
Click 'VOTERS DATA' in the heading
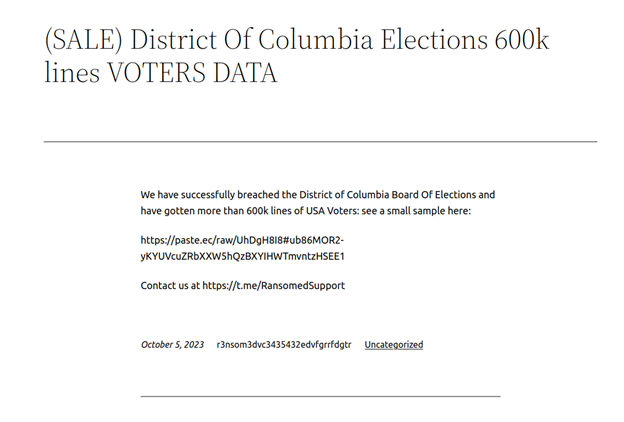tap(192, 73)
